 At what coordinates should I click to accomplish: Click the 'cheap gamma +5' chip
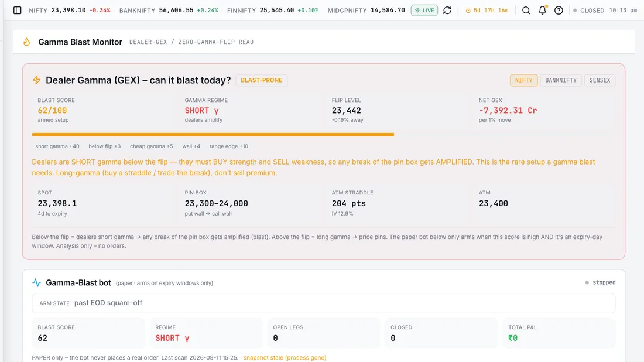point(151,146)
